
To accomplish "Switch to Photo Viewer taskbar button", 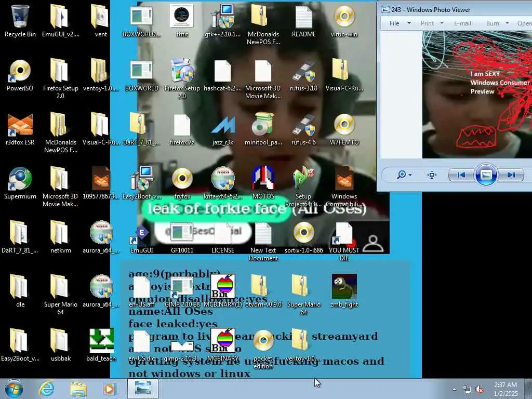I will click(142, 389).
